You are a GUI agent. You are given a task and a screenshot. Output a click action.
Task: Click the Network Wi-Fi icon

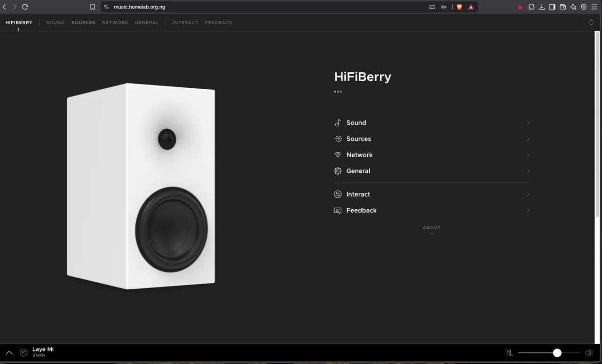[338, 155]
